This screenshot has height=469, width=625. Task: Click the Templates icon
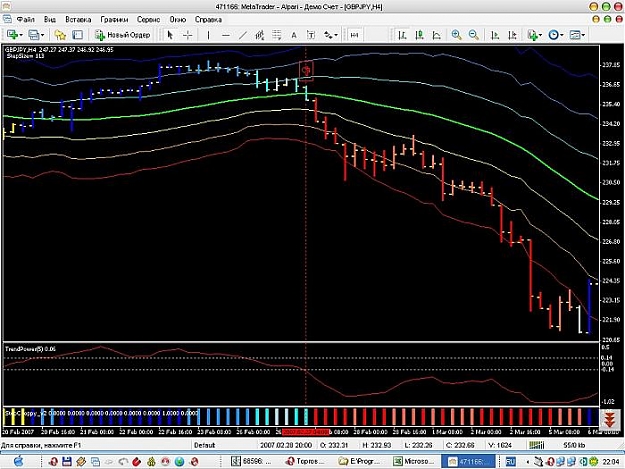coord(574,35)
